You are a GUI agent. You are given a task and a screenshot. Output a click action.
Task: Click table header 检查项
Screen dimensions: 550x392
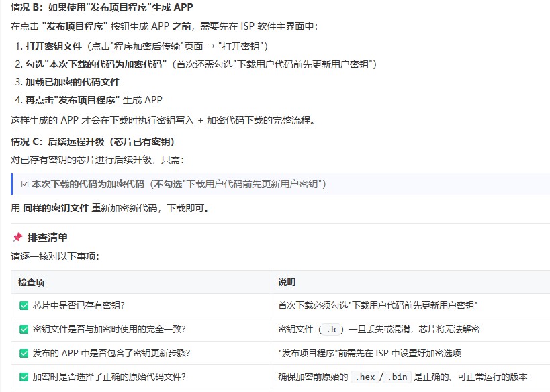31,283
